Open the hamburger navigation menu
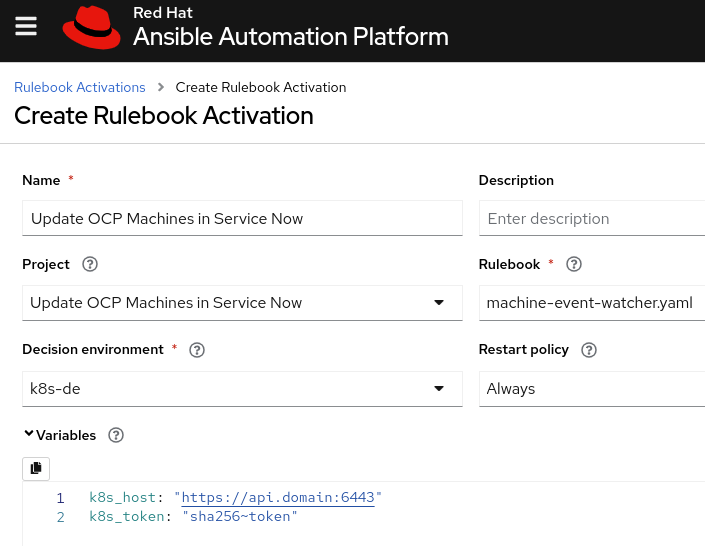The height and width of the screenshot is (546, 705). [26, 26]
